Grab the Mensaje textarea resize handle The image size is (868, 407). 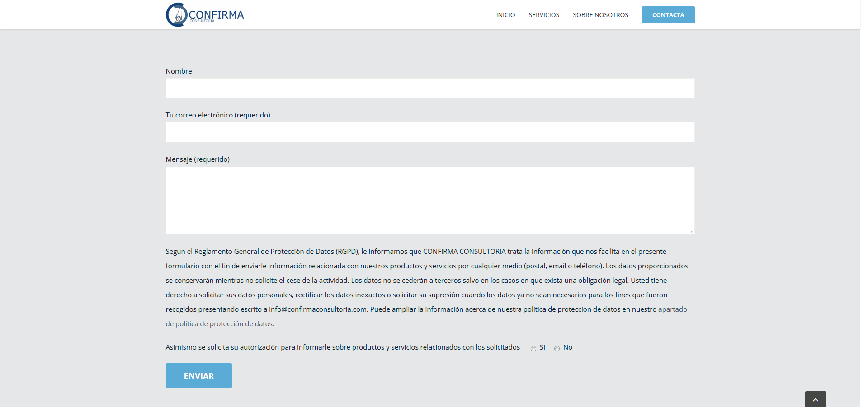691,231
